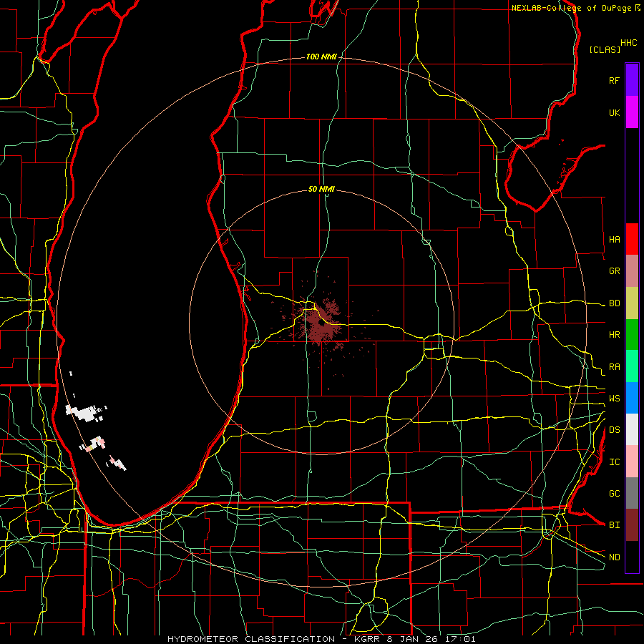Image resolution: width=644 pixels, height=644 pixels.
Task: Click the BI legend label
Action: [x=614, y=525]
